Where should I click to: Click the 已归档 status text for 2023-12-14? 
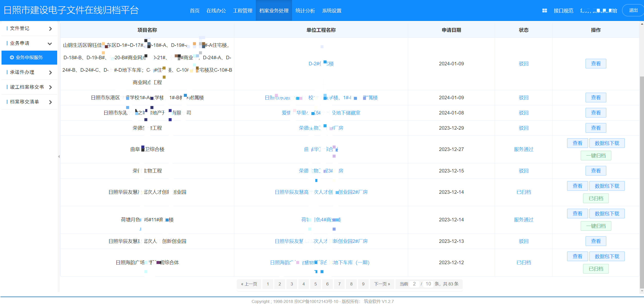(x=523, y=192)
